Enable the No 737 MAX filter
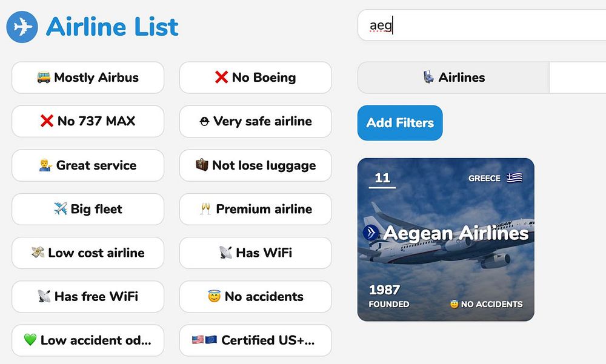 point(88,121)
